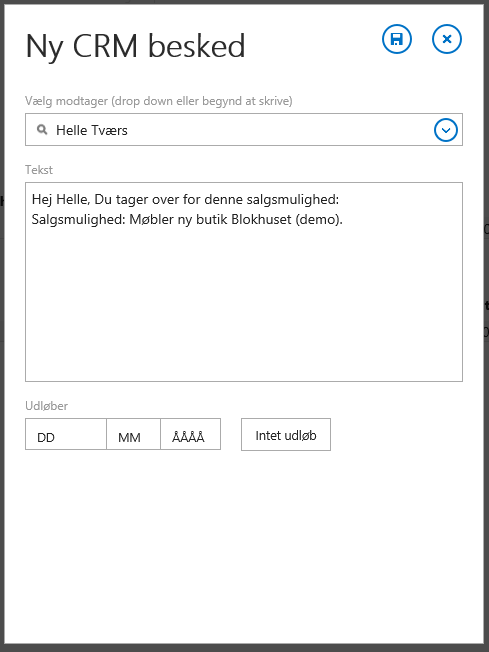Image resolution: width=489 pixels, height=652 pixels.
Task: Click the Tekst label
Action: tap(39, 170)
